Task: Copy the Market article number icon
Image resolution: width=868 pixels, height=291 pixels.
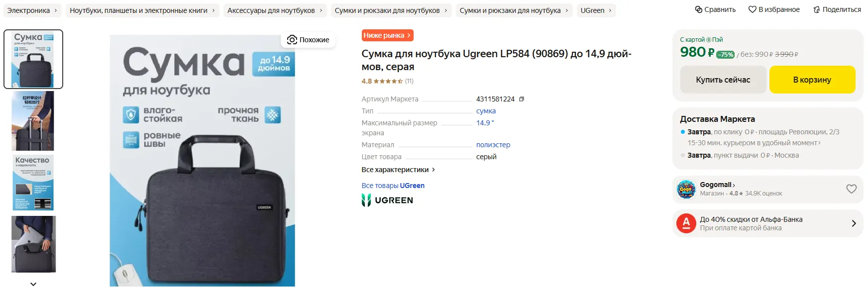Action: [521, 99]
